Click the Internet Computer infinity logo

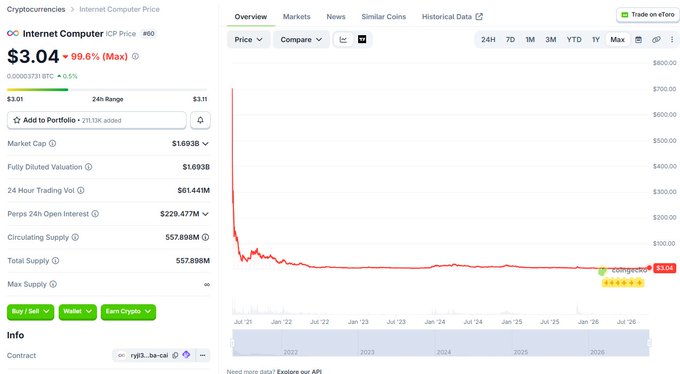coord(13,33)
